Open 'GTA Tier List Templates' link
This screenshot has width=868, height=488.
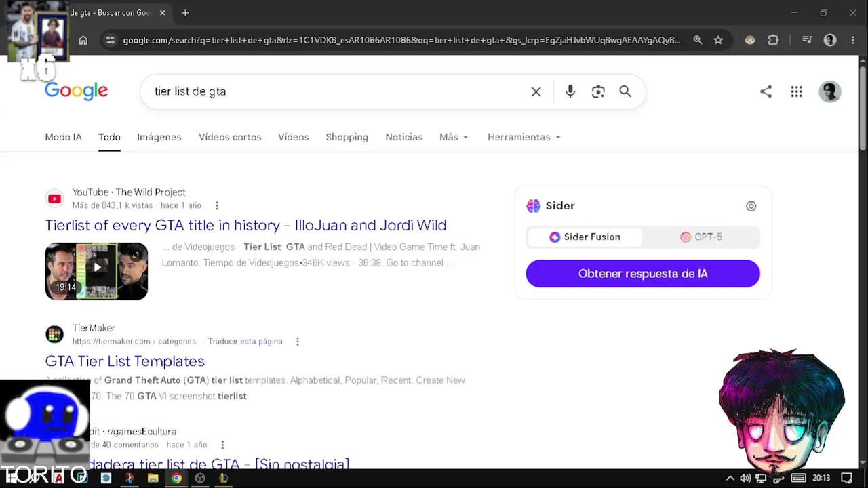[125, 361]
